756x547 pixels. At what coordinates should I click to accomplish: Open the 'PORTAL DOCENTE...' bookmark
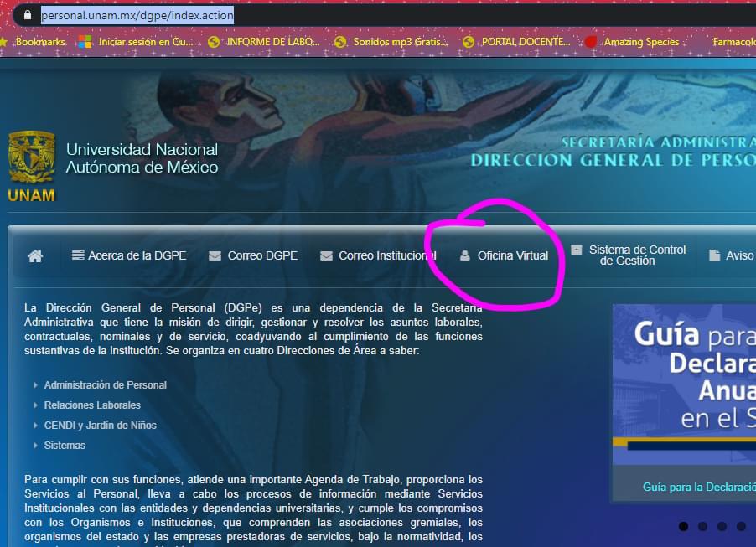coord(516,42)
